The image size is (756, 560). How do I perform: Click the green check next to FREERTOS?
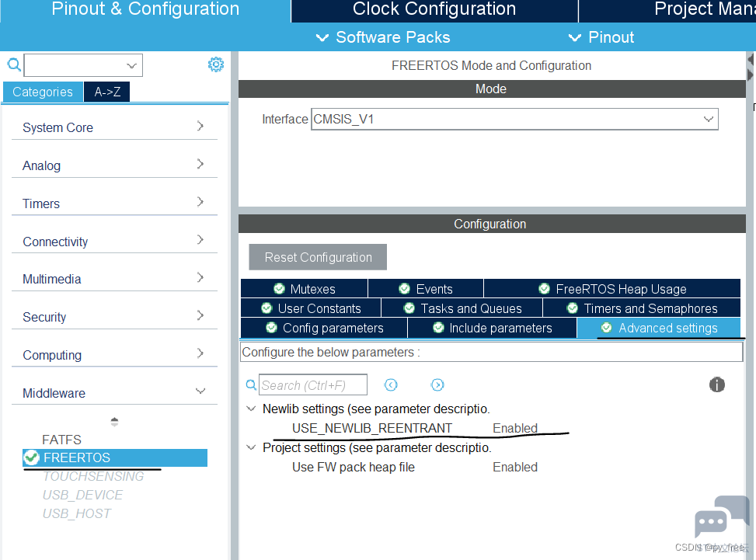click(31, 457)
